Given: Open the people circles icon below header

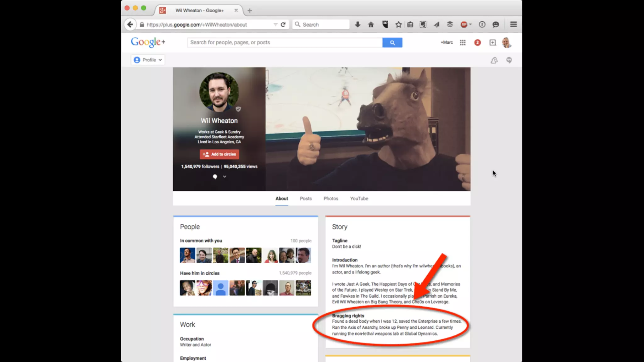Looking at the screenshot, I should pos(494,60).
